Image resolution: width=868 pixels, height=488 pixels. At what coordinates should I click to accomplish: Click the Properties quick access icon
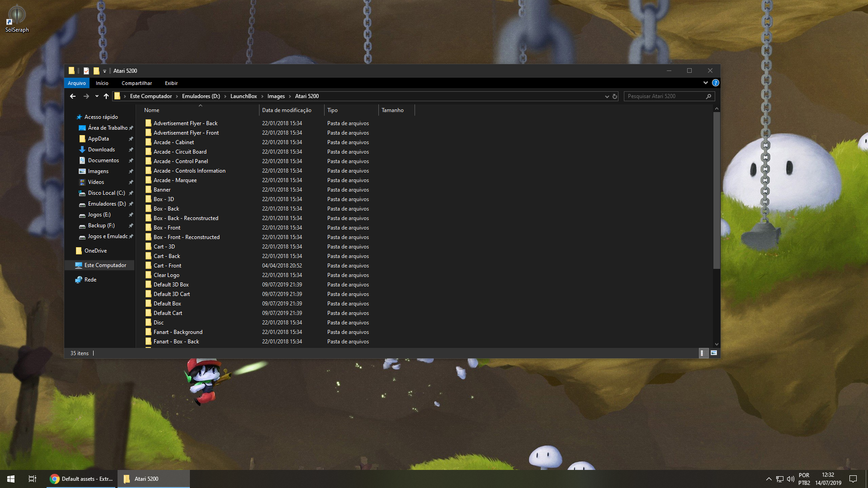pos(86,71)
